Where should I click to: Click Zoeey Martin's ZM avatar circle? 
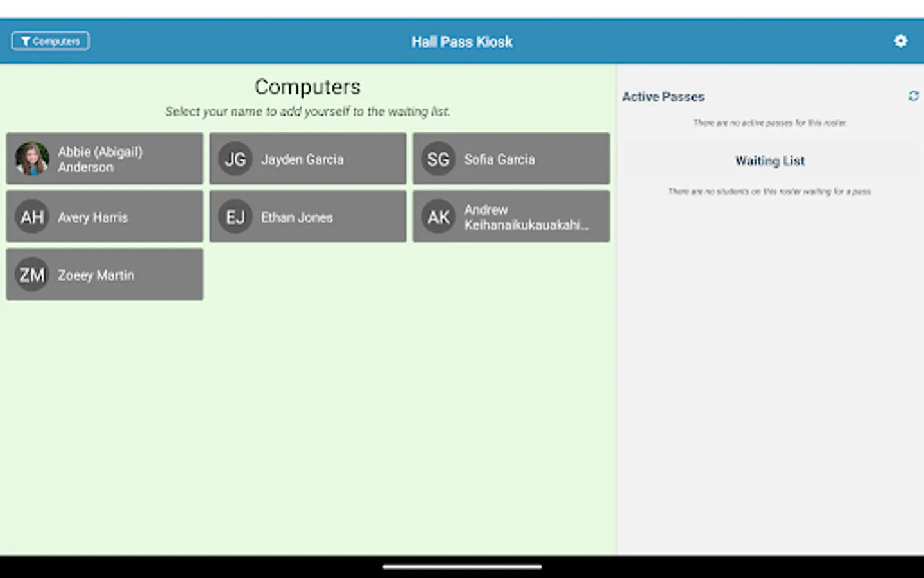point(31,274)
